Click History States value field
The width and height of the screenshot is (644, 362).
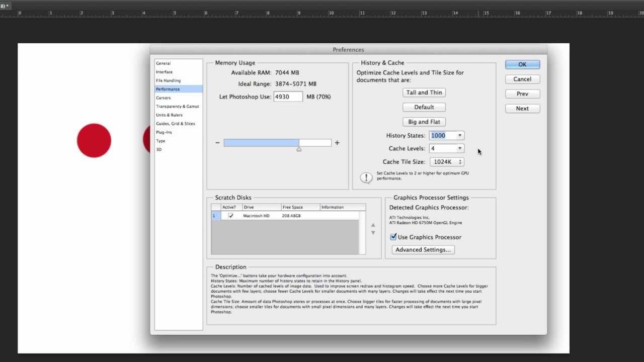point(442,136)
